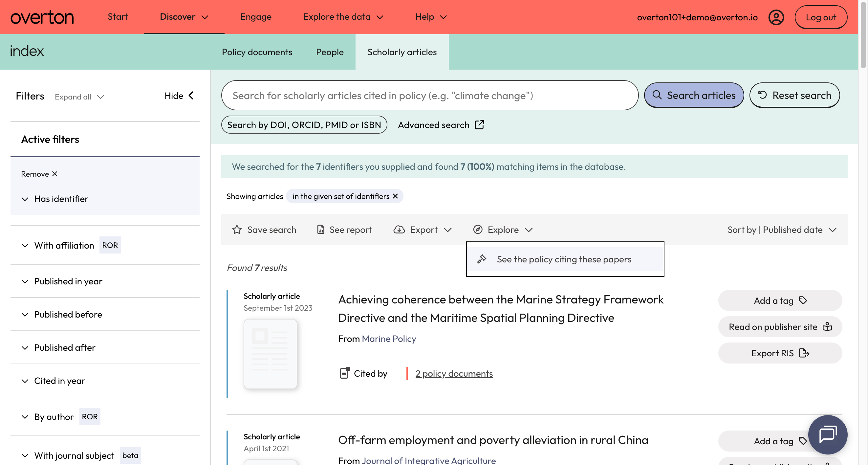Click the Export RIS arrow icon
The width and height of the screenshot is (868, 465).
click(804, 353)
